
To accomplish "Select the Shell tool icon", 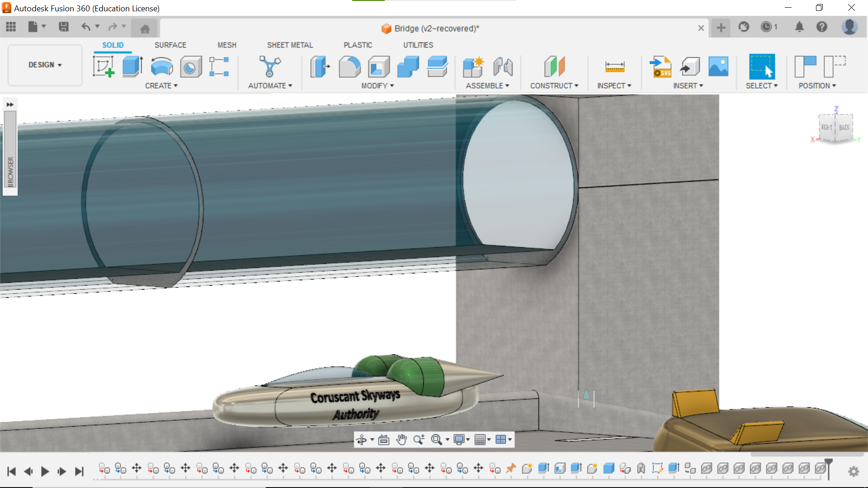I will 379,66.
